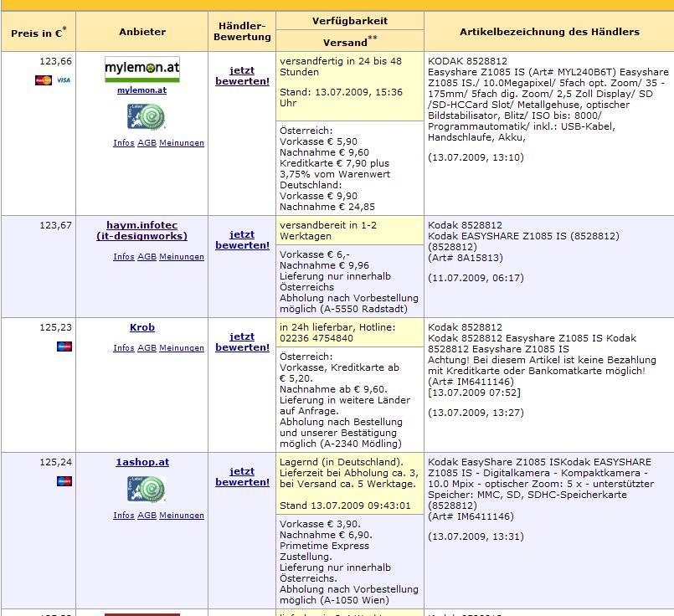Click timestamp '(13.07.2009, 13:31)'
The width and height of the screenshot is (674, 616).
pos(476,536)
